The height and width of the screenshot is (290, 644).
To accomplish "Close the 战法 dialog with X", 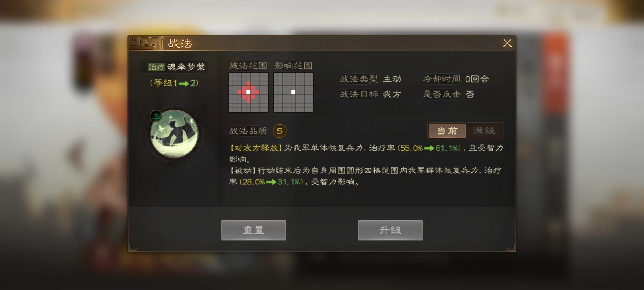I will point(507,43).
